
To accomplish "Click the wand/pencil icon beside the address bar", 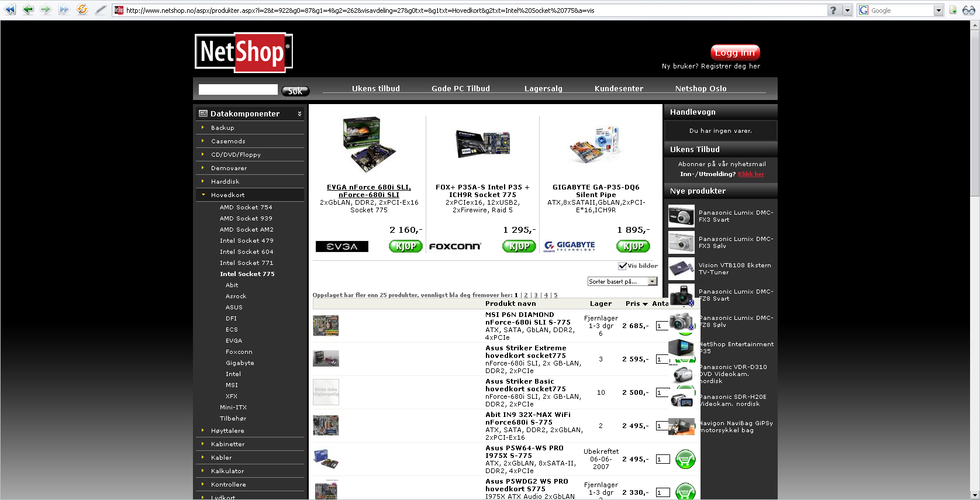I will pos(101,10).
